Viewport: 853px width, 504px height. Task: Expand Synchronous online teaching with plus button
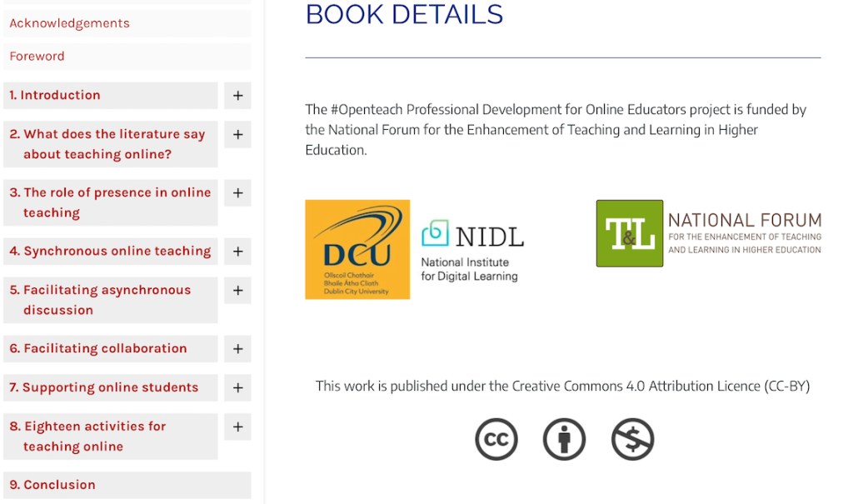[237, 252]
